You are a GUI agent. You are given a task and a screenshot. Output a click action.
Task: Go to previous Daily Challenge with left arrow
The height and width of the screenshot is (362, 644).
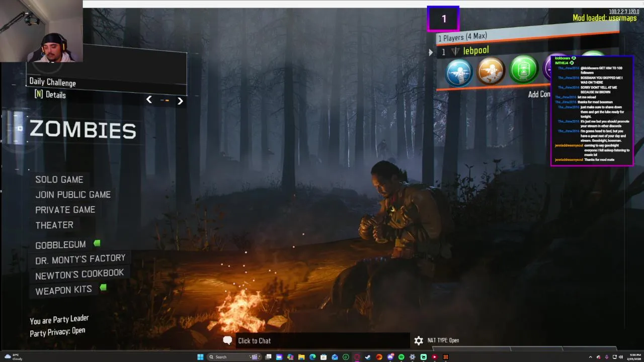coord(149,100)
